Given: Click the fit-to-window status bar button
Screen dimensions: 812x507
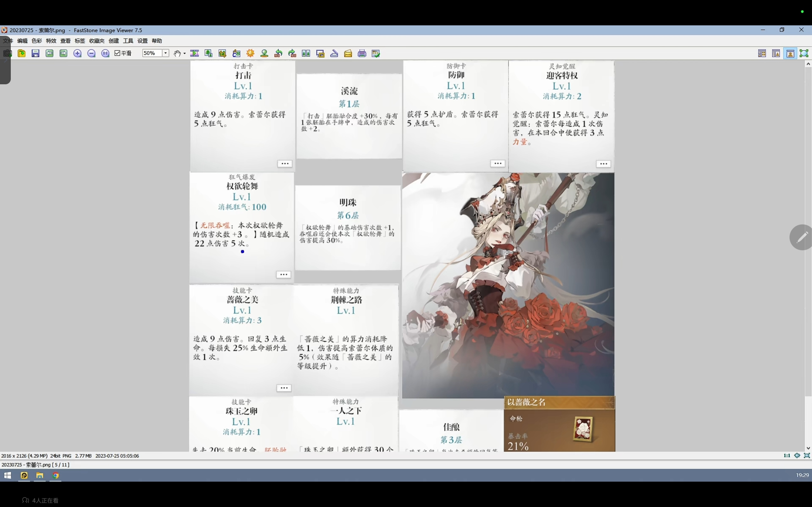Looking at the screenshot, I should 797,455.
